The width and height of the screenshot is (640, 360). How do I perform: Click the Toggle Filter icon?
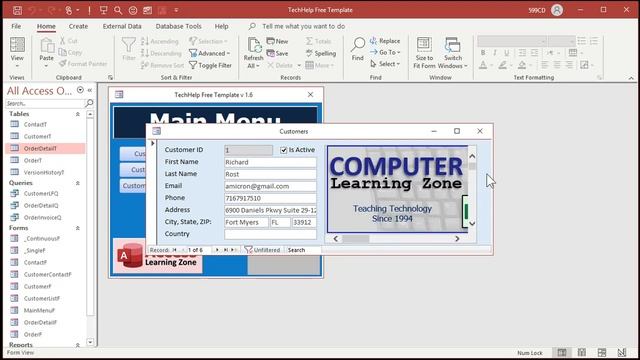pyautogui.click(x=193, y=65)
